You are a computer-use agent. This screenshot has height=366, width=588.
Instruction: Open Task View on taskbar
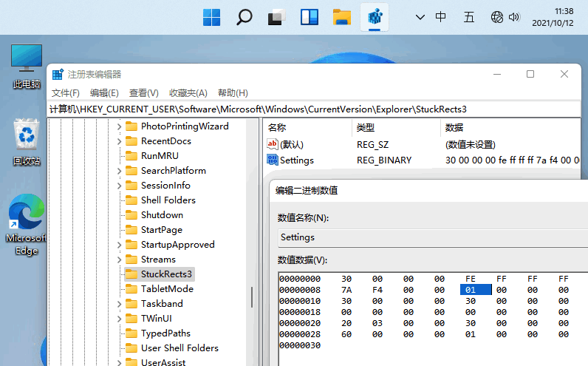click(277, 17)
